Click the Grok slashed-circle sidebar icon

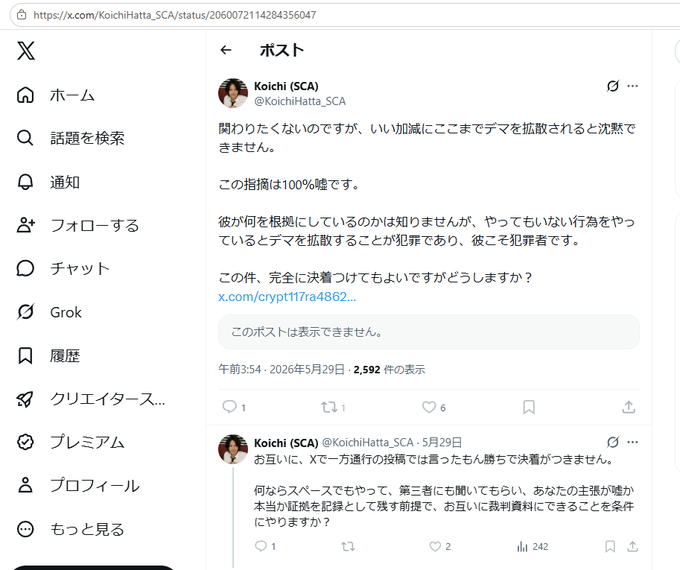pos(25,312)
